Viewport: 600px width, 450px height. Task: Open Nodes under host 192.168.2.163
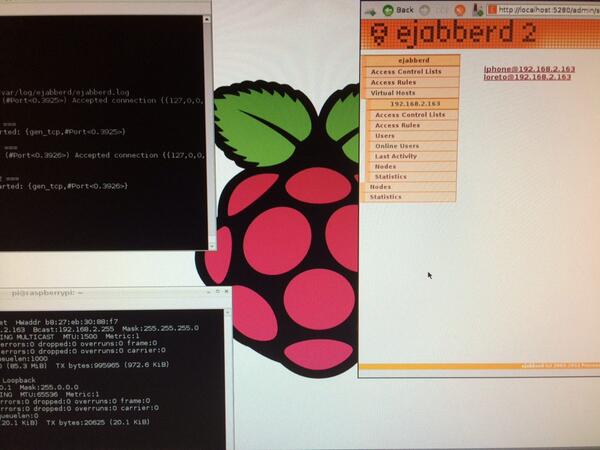pos(385,166)
